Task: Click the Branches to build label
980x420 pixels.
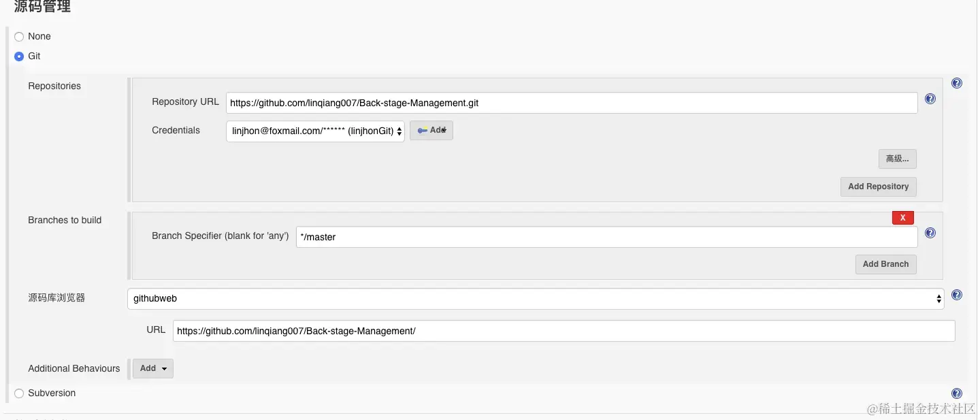Action: click(x=65, y=221)
